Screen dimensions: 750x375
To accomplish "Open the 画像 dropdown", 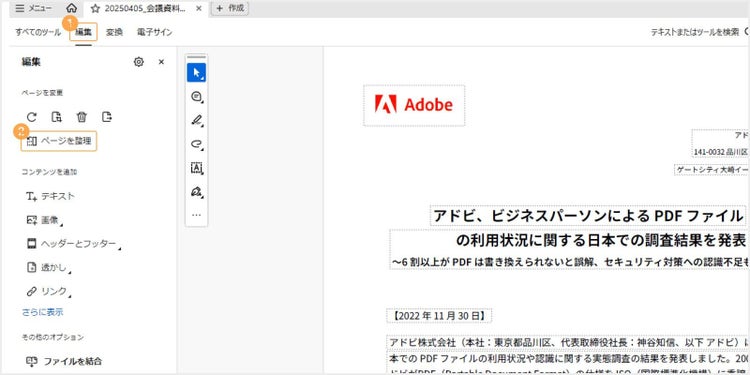I will (45, 220).
